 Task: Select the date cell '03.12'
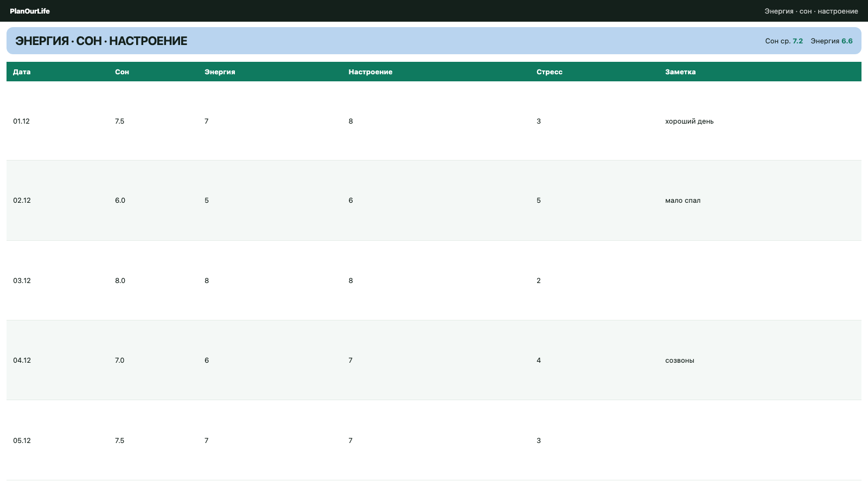[x=22, y=280]
